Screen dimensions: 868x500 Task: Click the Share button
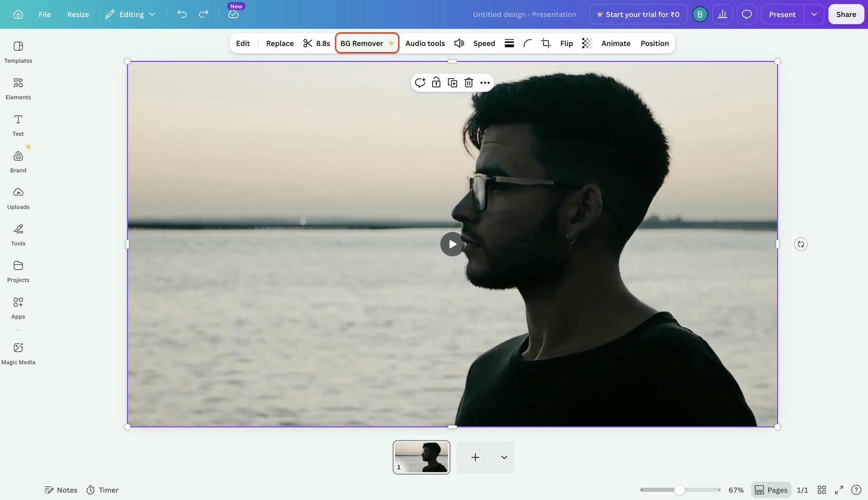(x=846, y=14)
